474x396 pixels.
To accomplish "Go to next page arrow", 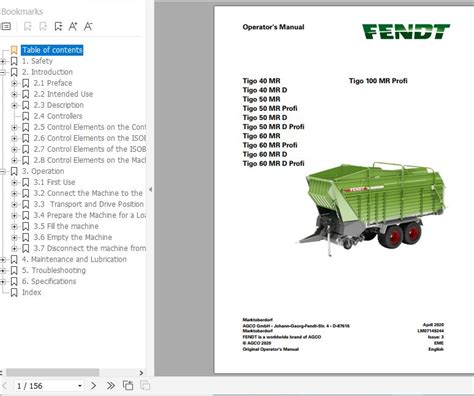I will 94,386.
